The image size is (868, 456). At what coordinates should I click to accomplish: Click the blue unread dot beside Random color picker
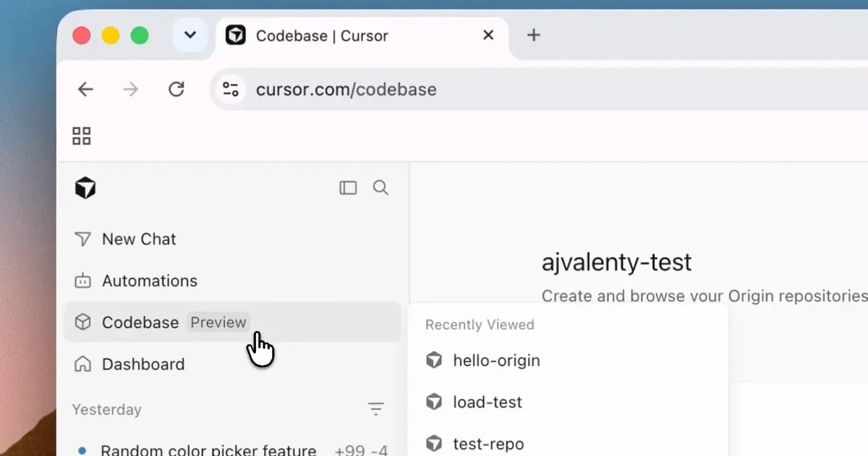click(x=82, y=450)
